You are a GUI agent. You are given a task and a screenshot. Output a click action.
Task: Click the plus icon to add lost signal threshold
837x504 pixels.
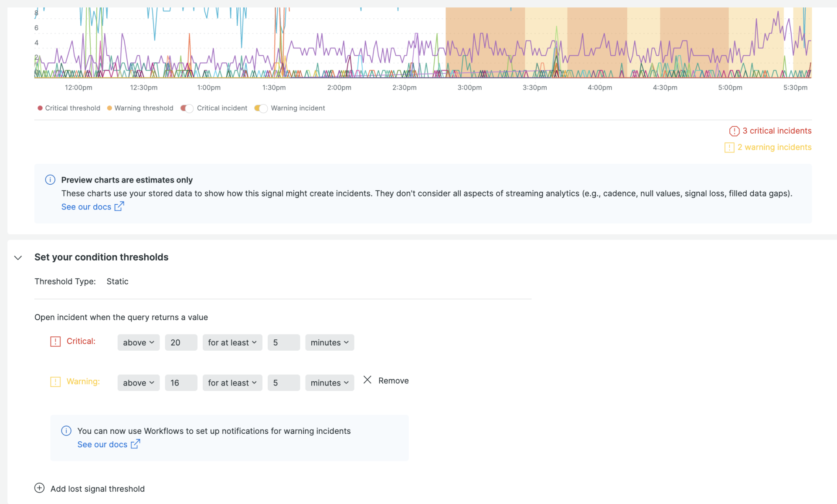point(40,488)
